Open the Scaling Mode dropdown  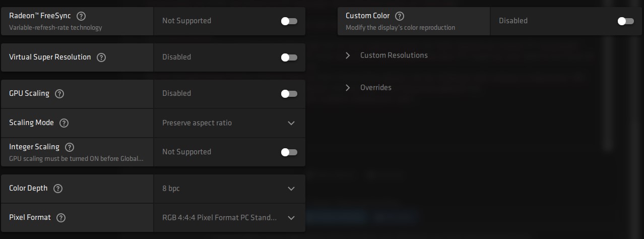tap(229, 123)
